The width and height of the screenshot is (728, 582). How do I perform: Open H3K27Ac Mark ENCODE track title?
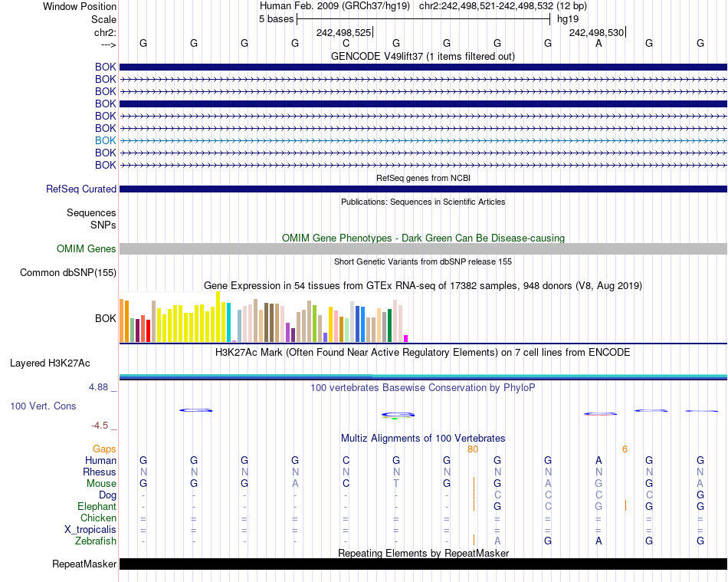423,352
